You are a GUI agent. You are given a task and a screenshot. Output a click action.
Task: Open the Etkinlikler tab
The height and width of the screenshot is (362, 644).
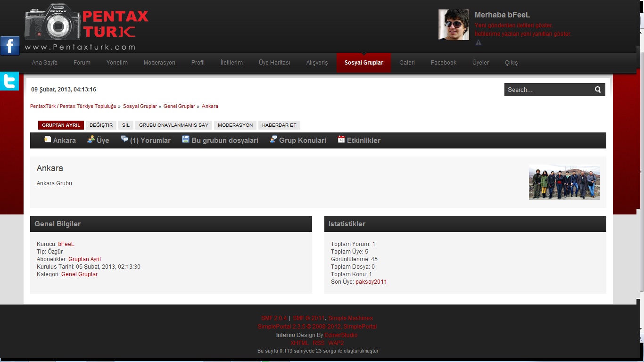[363, 140]
